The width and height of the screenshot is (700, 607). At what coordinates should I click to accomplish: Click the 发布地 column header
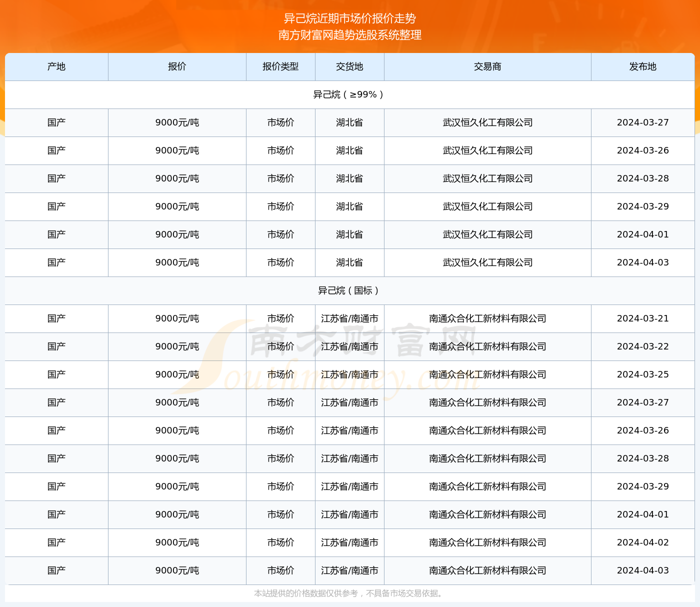click(643, 66)
